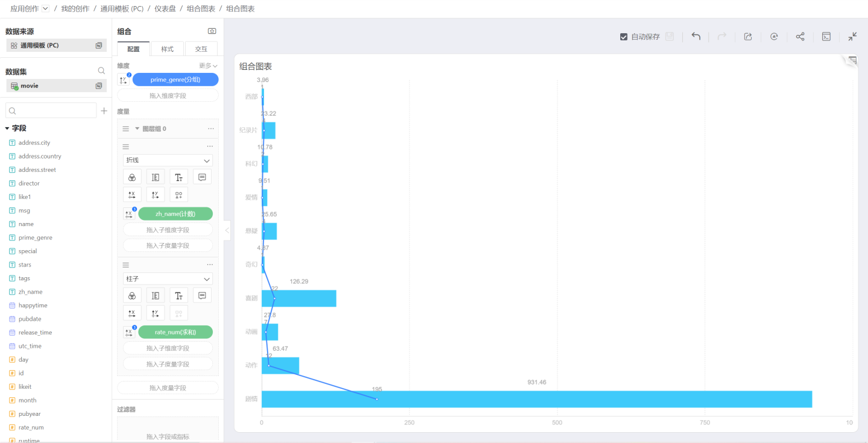The height and width of the screenshot is (443, 868).
Task: Switch to the 交互 tab
Action: point(201,49)
